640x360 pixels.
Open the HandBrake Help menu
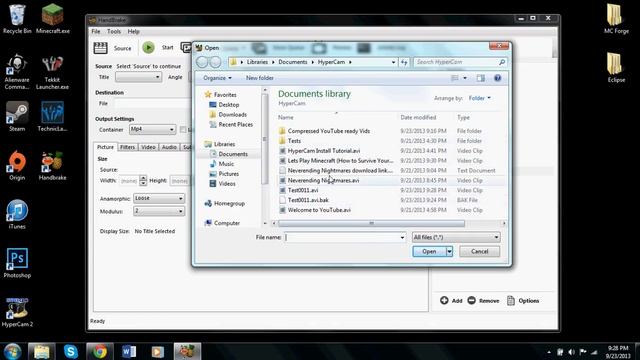pos(133,31)
